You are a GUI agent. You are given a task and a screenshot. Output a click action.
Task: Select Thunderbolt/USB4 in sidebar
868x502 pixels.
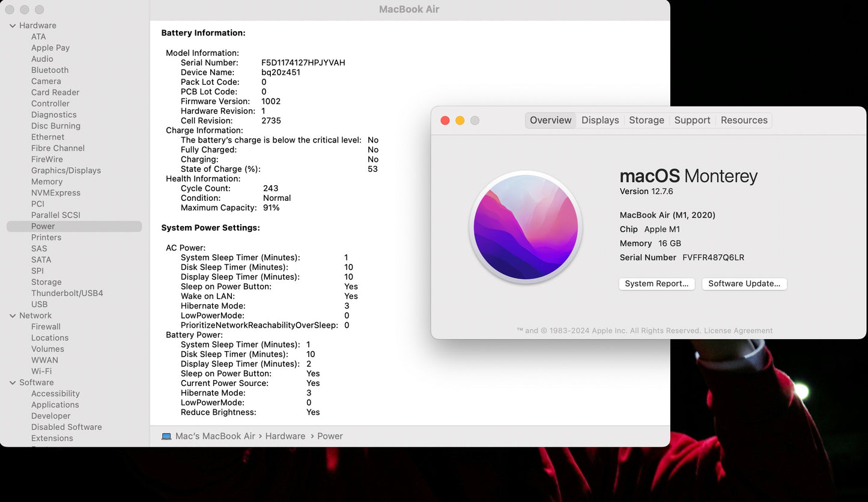click(x=67, y=293)
